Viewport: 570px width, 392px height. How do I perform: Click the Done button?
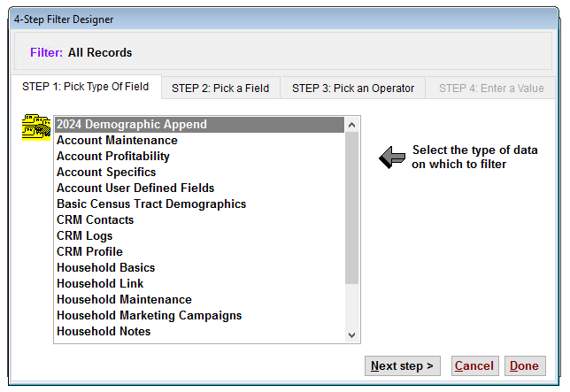point(525,365)
